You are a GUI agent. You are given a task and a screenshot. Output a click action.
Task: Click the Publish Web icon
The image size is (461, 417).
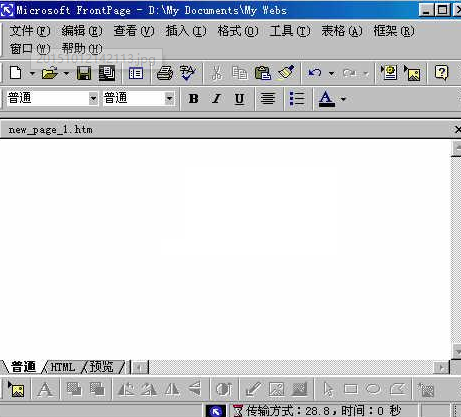pos(107,73)
